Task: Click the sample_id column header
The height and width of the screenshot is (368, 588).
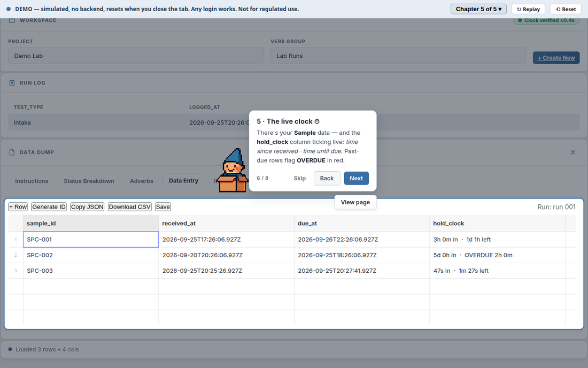Action: 91,223
